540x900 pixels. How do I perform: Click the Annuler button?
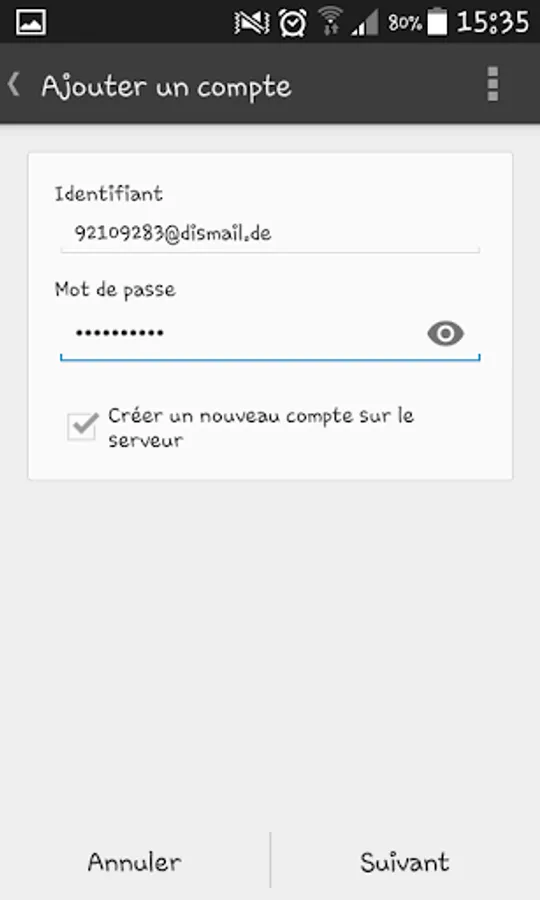pos(135,862)
